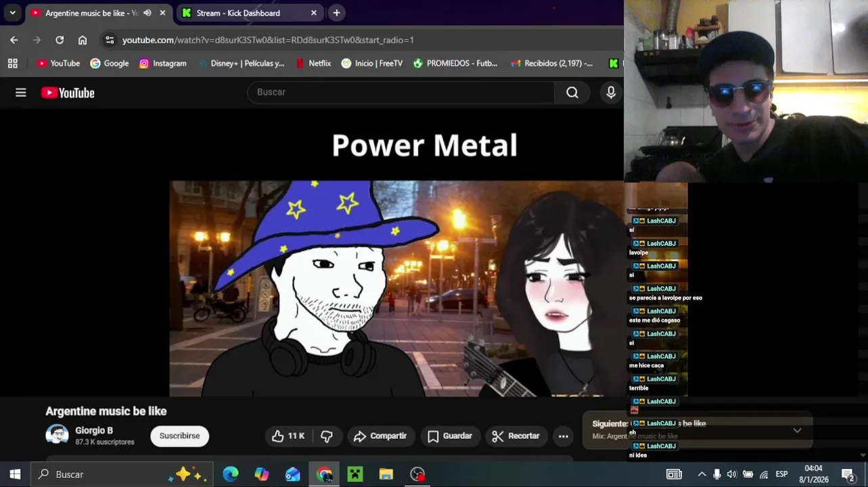868x487 pixels.
Task: Open Minecraft creeper icon on taskbar
Action: [355, 474]
